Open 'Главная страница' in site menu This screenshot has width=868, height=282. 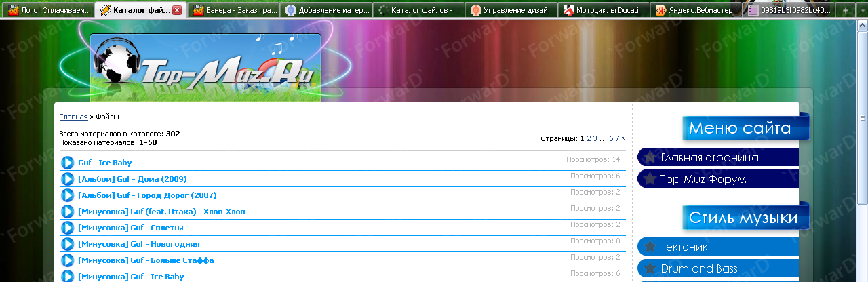[718, 157]
